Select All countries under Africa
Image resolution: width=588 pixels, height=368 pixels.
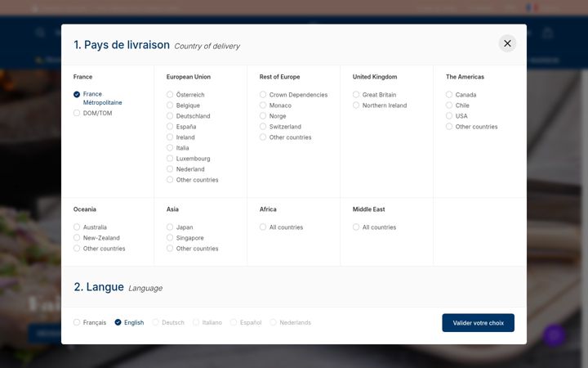[x=281, y=227]
